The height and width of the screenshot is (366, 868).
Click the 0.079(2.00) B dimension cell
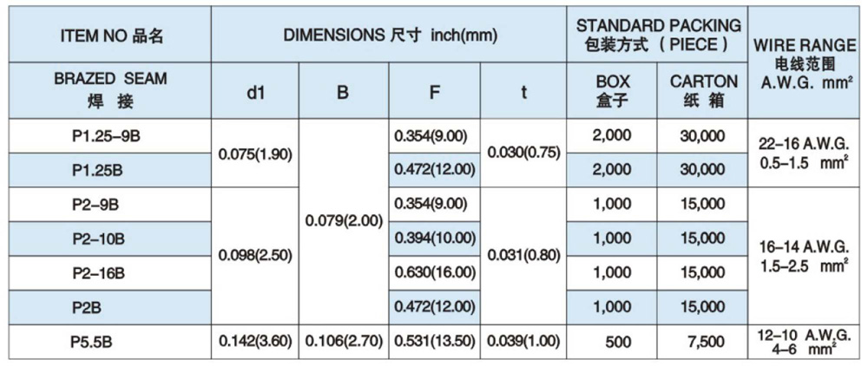pyautogui.click(x=344, y=221)
